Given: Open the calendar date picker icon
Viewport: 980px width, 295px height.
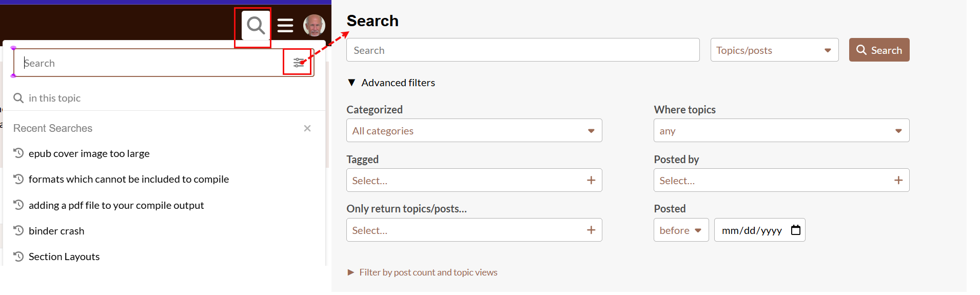Looking at the screenshot, I should point(796,230).
